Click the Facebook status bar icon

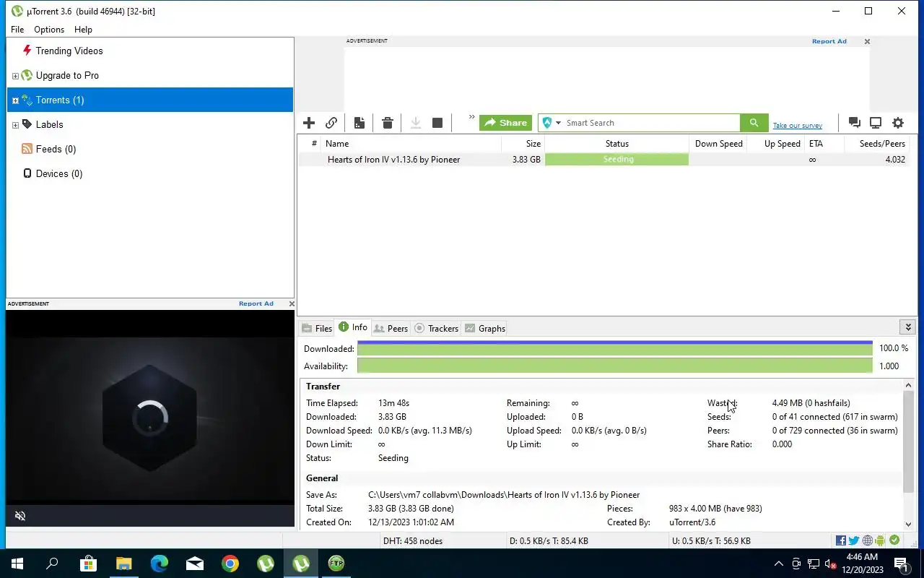point(841,540)
